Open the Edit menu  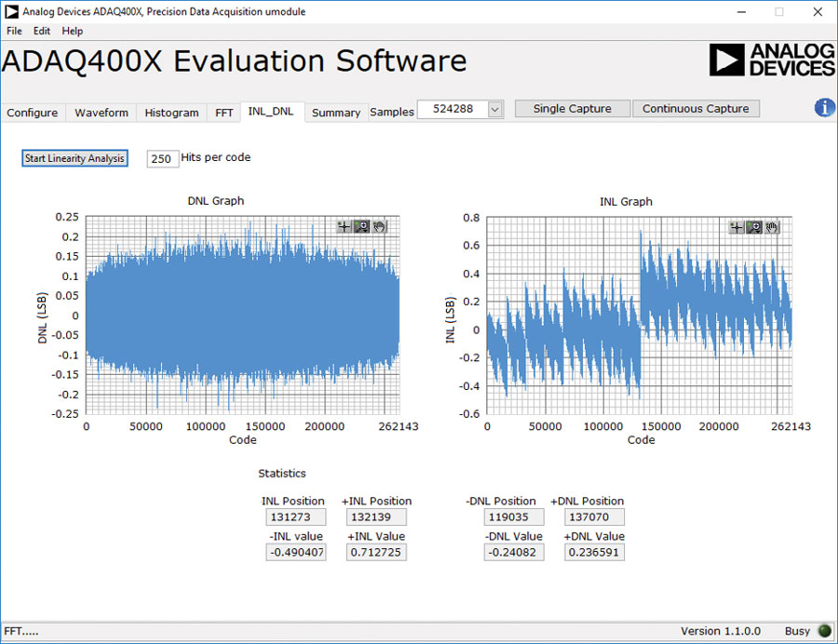[x=42, y=31]
